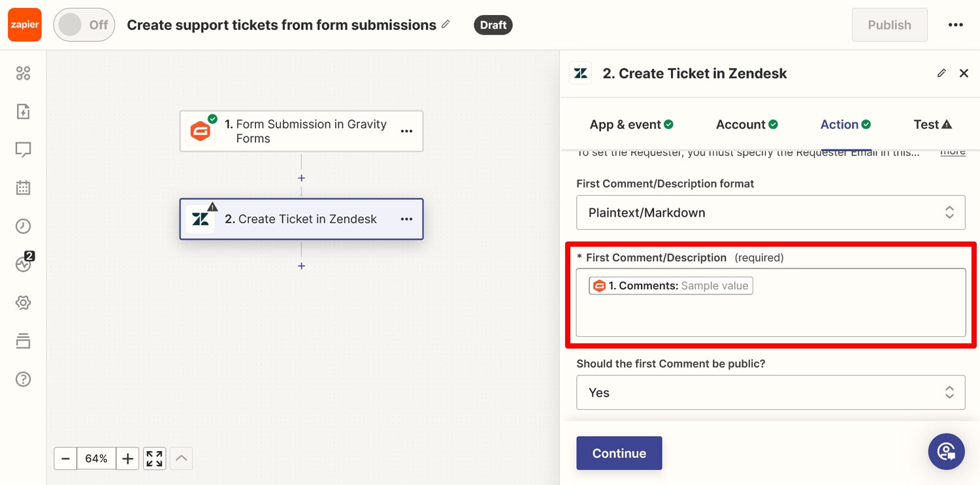Switch to the App & event tab
Image resolution: width=980 pixels, height=485 pixels.
[x=631, y=124]
